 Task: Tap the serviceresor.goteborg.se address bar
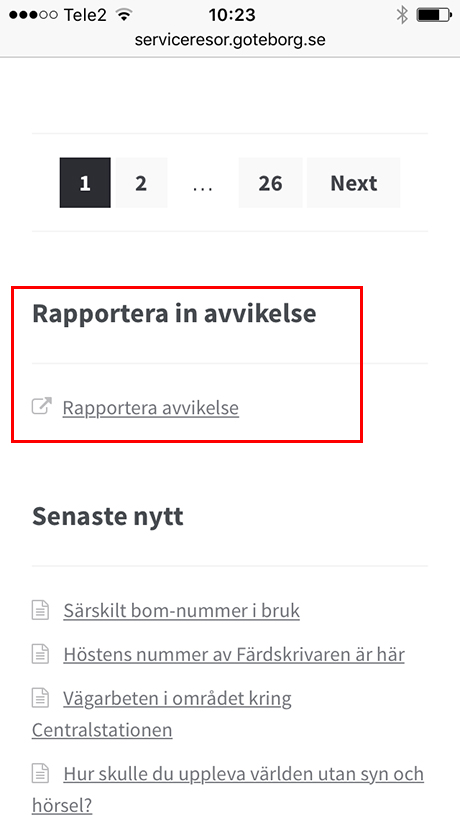pos(230,40)
